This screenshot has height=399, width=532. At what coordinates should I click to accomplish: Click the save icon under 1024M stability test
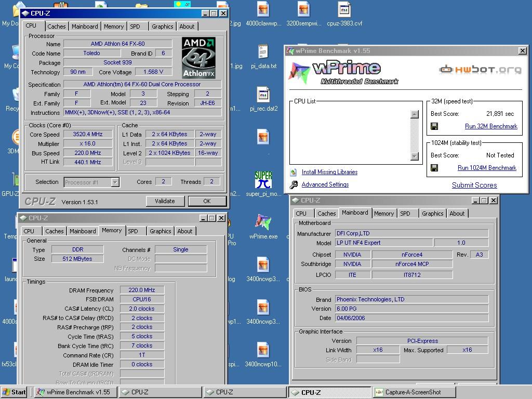[434, 168]
